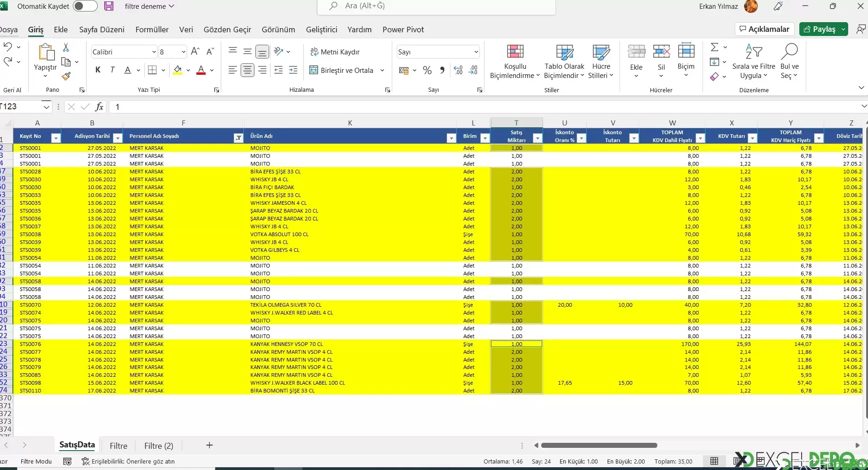The image size is (868, 470).
Task: Apply Bold formatting with K
Action: 98,70
